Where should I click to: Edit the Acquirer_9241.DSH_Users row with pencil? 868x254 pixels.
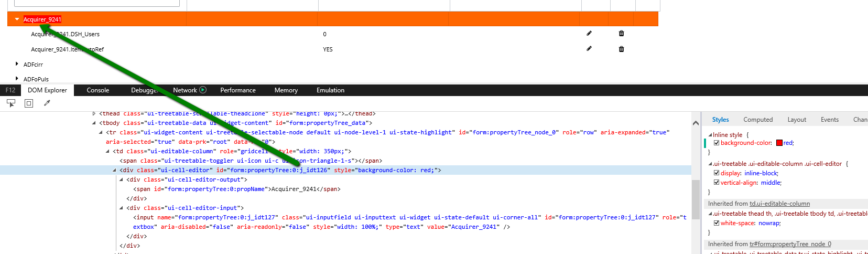coord(589,34)
